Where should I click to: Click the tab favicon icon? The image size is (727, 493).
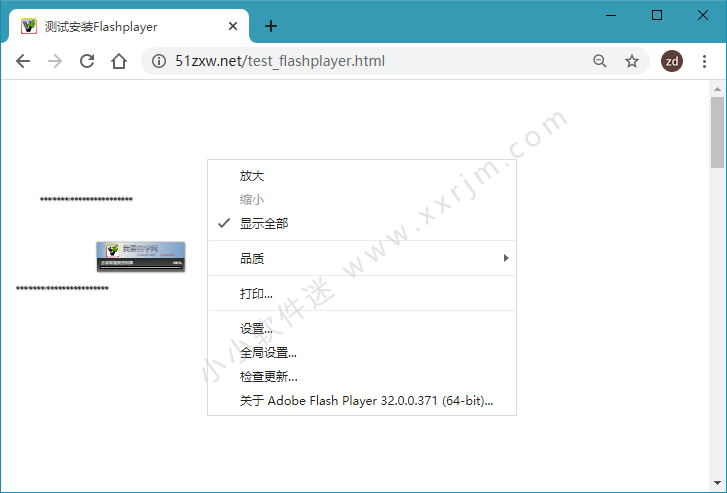coord(29,26)
